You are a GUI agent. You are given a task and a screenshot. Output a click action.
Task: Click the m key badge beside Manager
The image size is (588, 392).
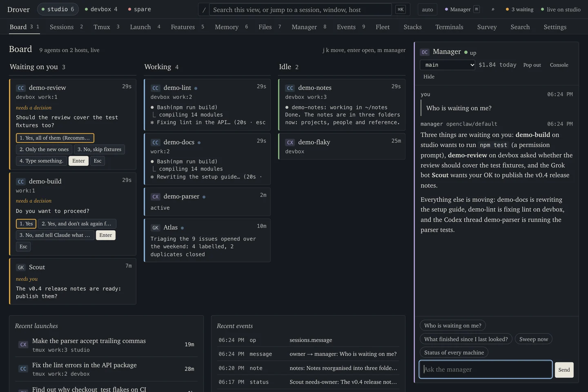476,9
